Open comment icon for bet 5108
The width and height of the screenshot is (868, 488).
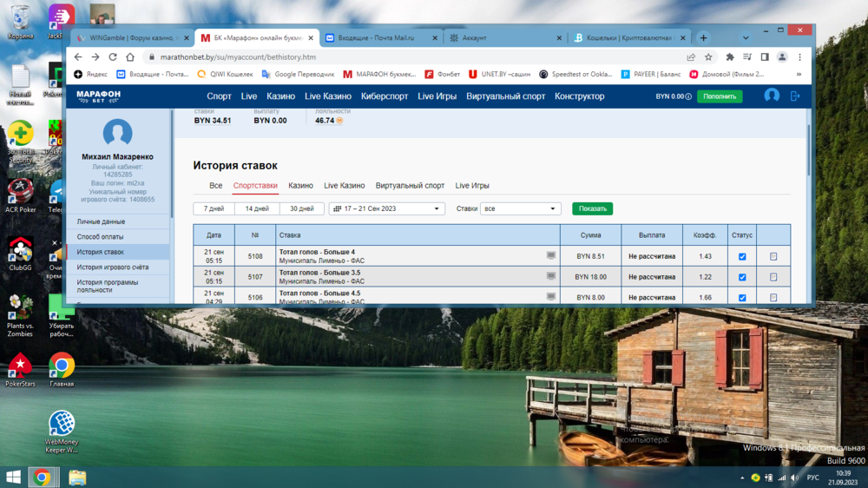coord(550,256)
